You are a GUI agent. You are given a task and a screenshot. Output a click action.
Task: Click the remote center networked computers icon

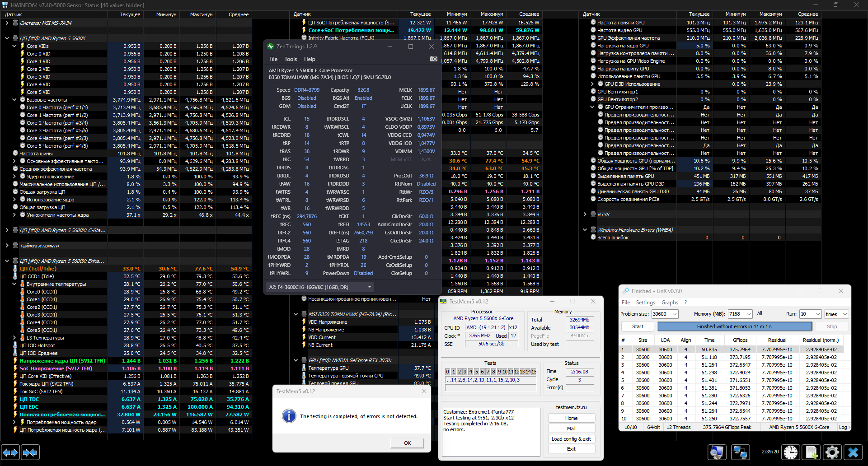(740, 452)
